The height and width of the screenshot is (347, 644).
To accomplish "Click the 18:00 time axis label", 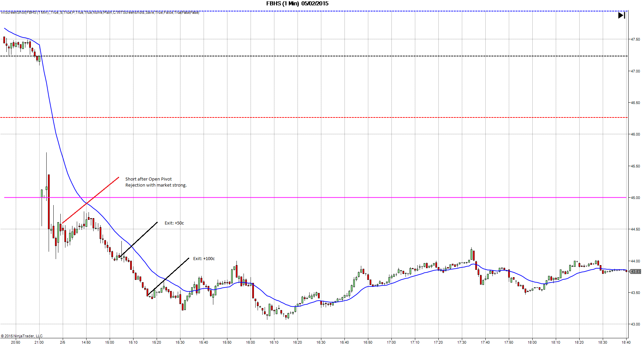I will coord(532,342).
